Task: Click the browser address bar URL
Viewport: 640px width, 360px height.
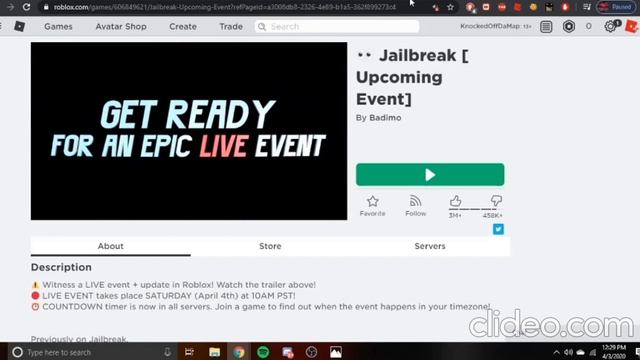Action: [x=224, y=7]
